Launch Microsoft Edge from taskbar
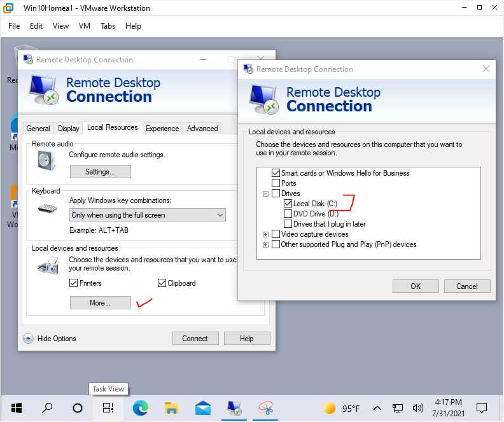504x422 pixels. [x=141, y=408]
